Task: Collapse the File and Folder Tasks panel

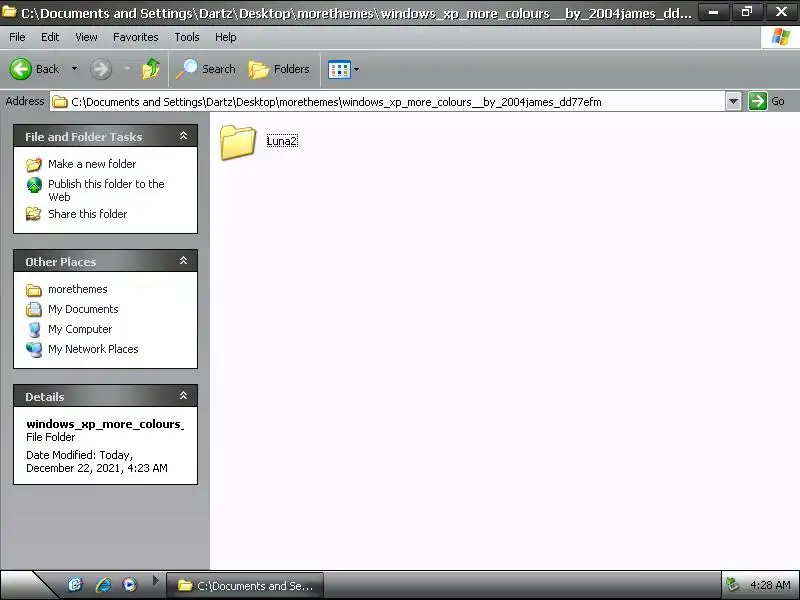Action: point(183,136)
